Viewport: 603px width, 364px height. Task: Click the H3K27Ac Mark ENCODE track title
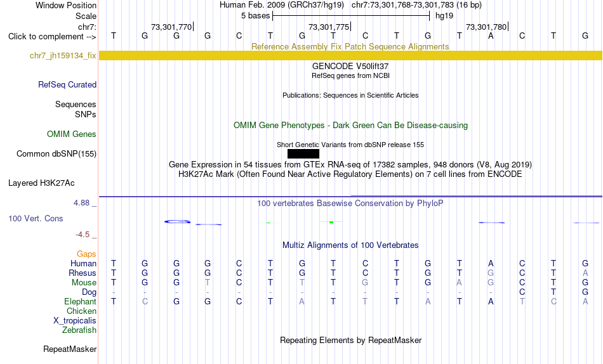350,174
